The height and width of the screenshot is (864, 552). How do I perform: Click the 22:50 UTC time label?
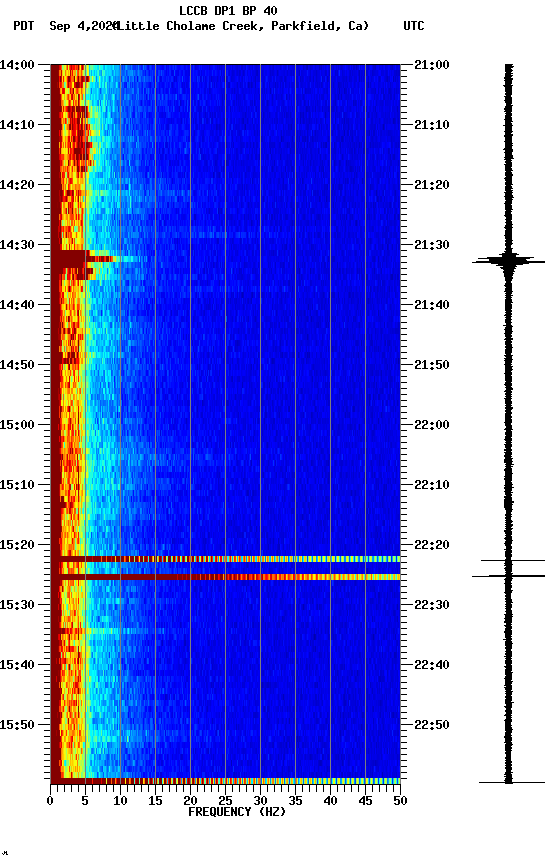pyautogui.click(x=432, y=725)
